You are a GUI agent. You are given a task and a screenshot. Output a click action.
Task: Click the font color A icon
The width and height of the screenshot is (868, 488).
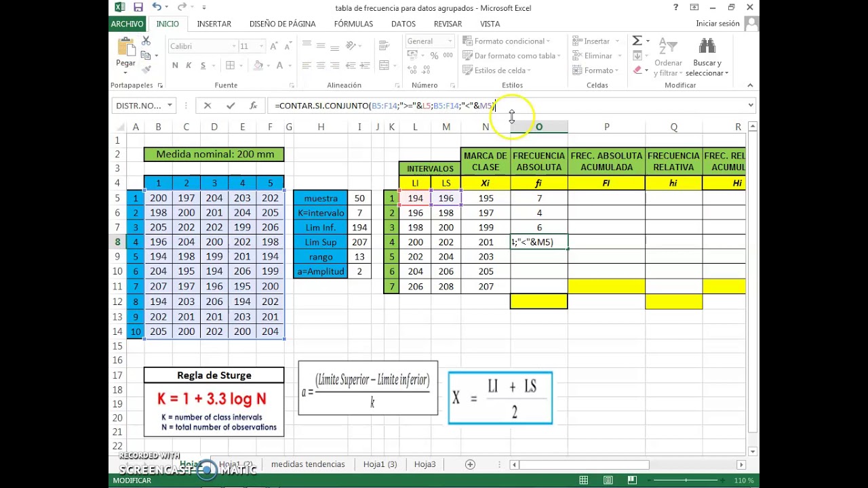279,66
